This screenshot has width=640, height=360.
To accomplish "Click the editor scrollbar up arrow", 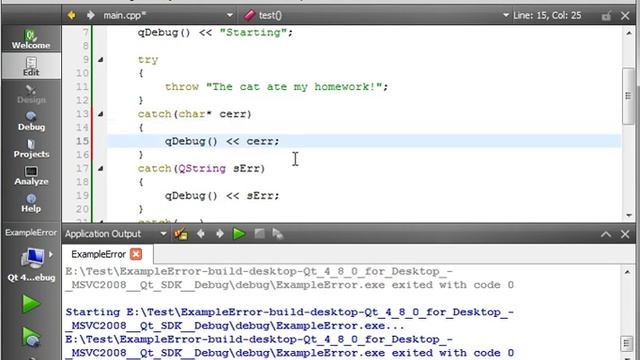I will [629, 33].
